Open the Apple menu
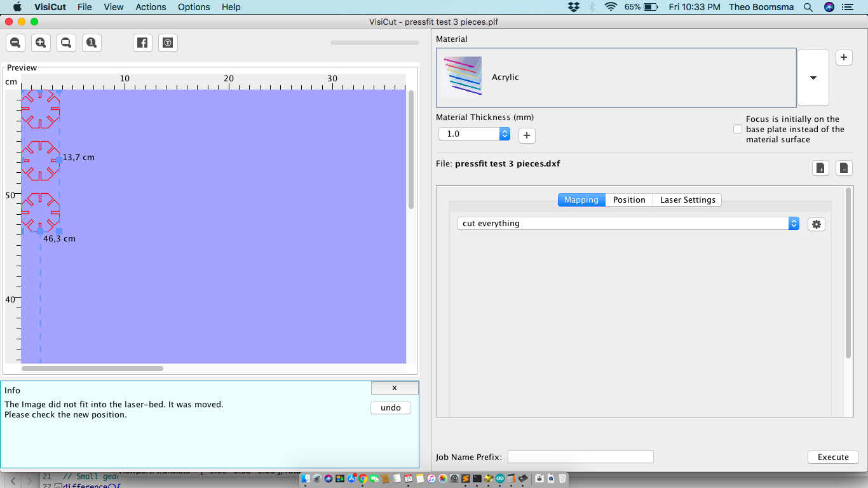Screen dimensions: 868x488 (x=17, y=7)
